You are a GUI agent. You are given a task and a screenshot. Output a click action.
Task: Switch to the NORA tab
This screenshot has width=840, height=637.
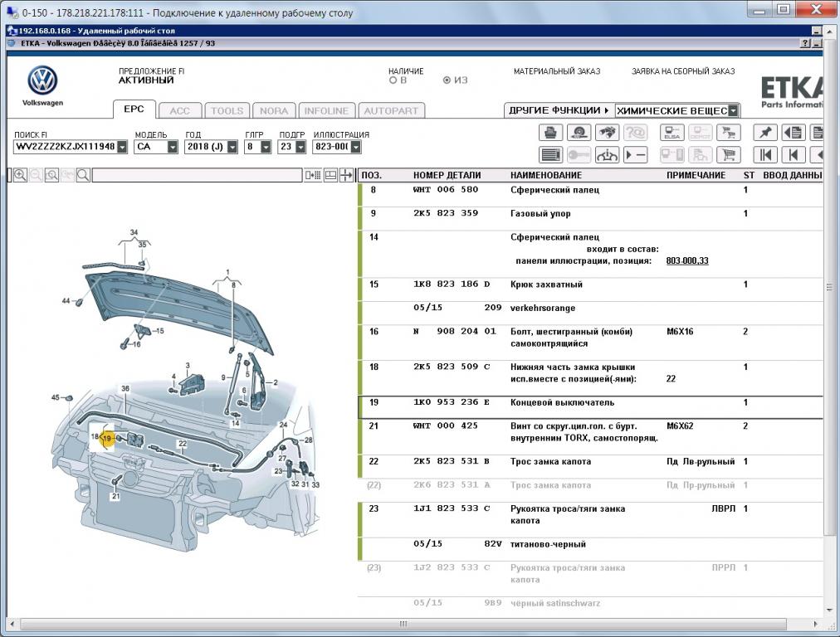(274, 111)
